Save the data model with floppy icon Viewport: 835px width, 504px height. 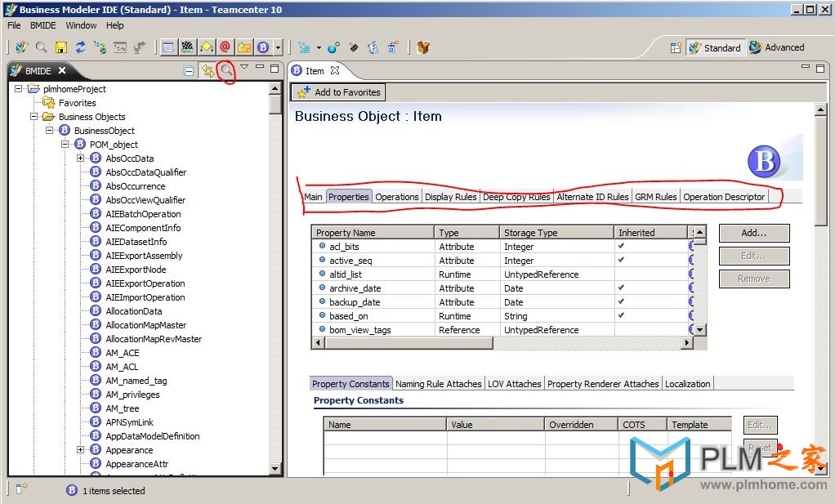[x=60, y=47]
